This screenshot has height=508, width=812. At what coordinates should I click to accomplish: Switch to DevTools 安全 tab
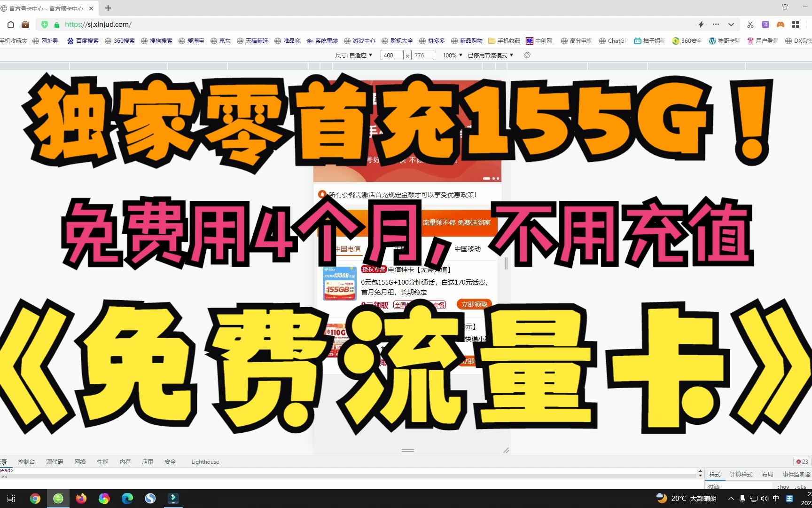170,462
